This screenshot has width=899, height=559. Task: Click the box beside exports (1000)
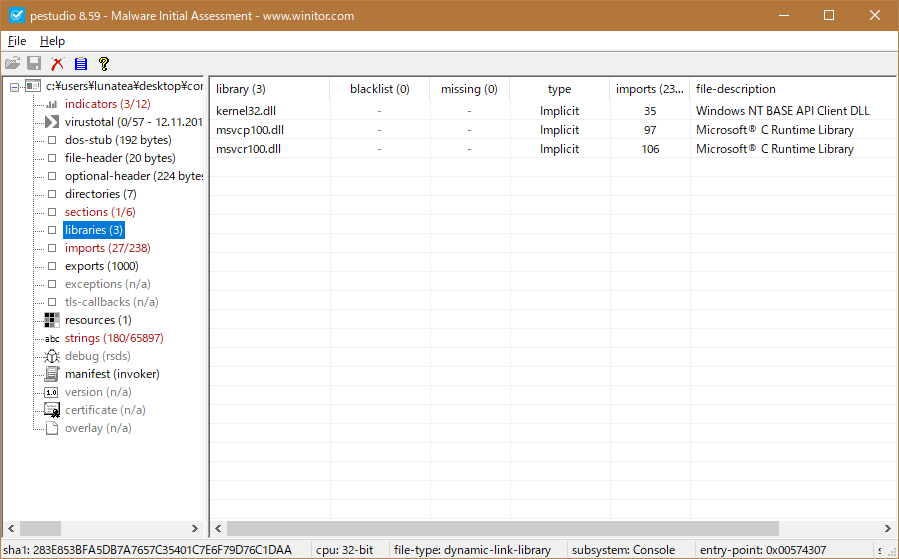click(52, 266)
